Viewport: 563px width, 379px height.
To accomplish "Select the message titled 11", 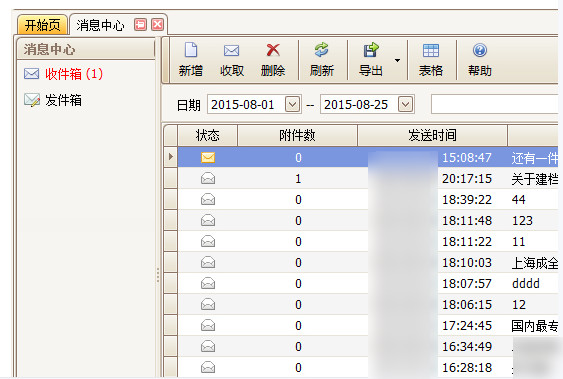I will pos(518,242).
